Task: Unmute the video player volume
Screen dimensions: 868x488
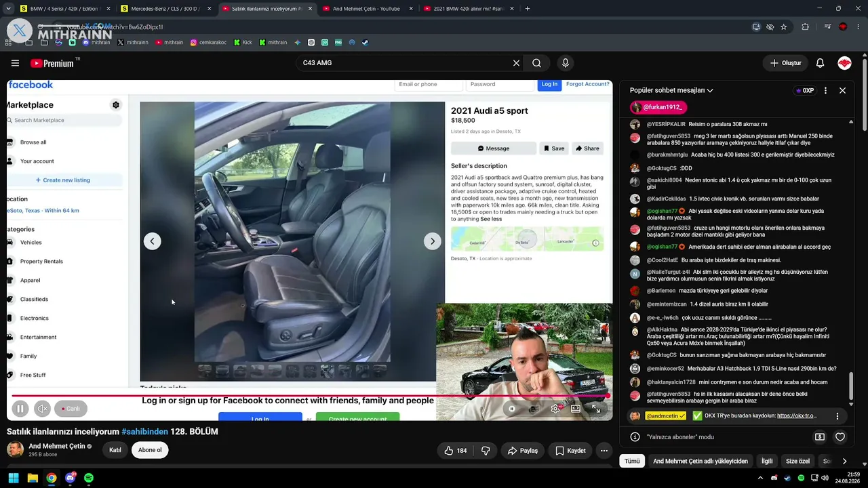Action: pos(42,409)
